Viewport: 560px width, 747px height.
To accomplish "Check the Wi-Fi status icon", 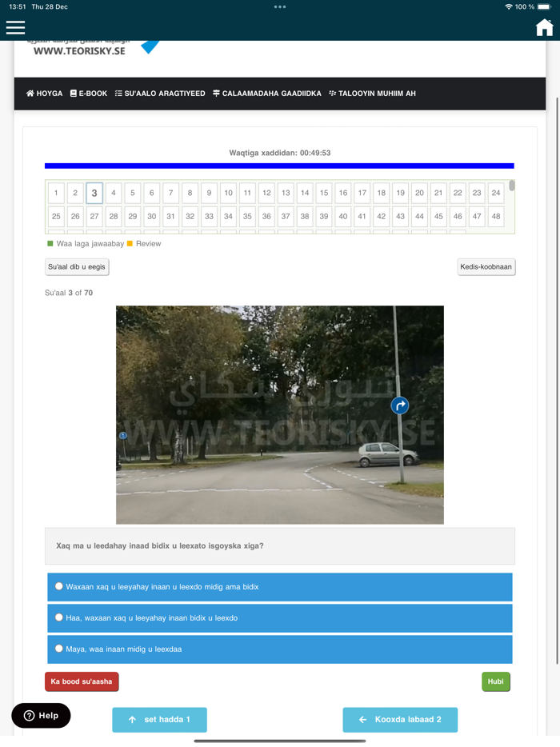I will [x=509, y=6].
